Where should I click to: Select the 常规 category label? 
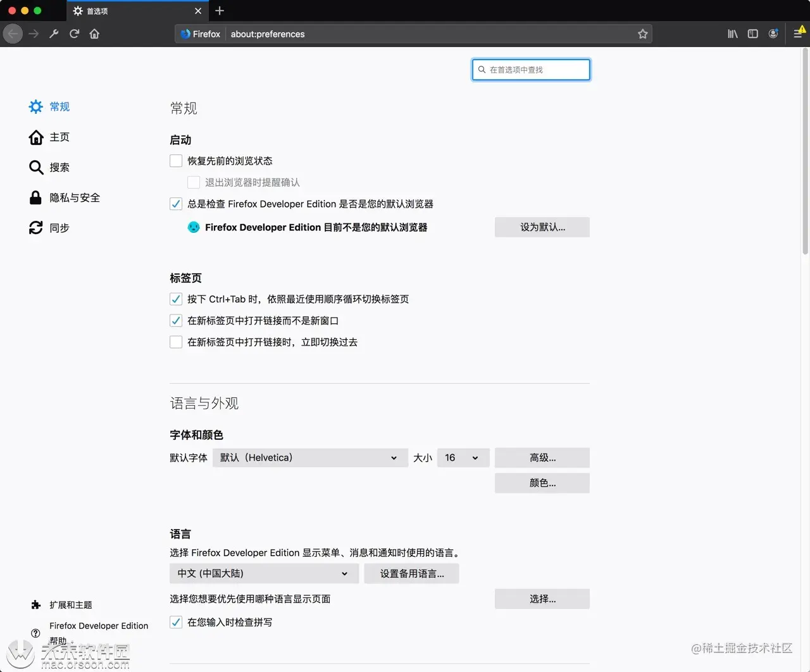59,106
